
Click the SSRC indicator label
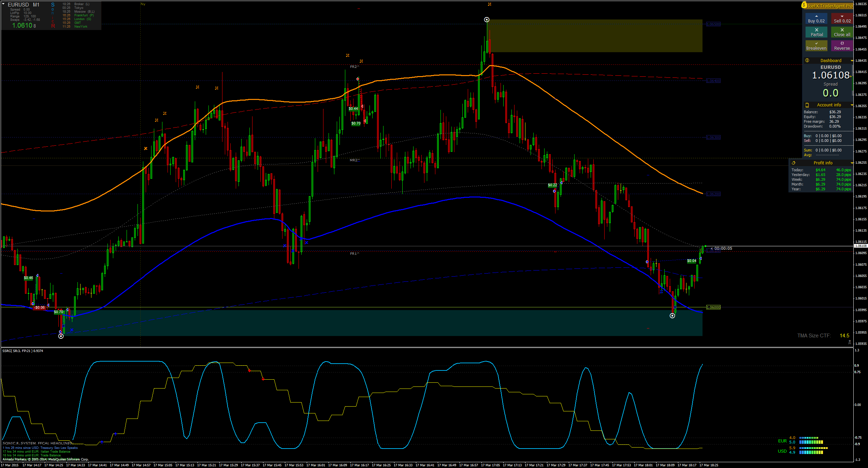[x=23, y=351]
